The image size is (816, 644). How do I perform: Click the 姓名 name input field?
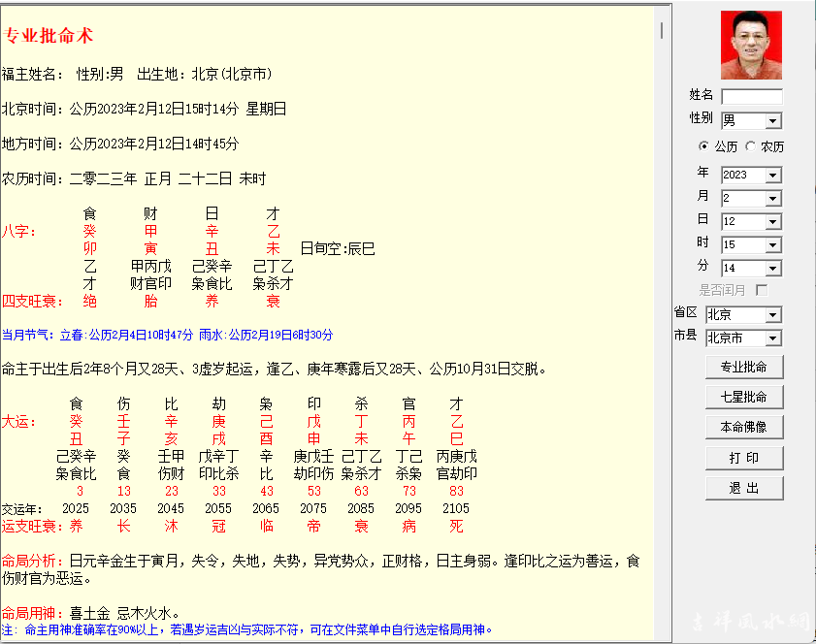pyautogui.click(x=751, y=96)
